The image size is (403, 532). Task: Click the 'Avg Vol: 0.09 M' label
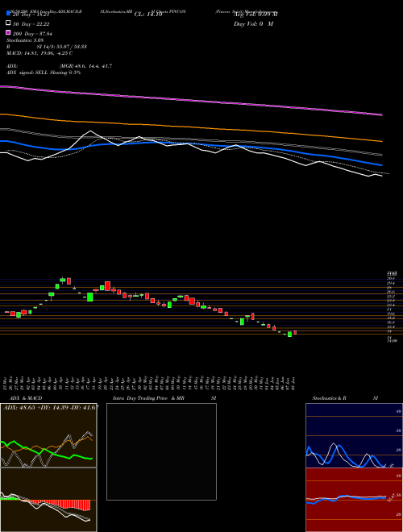(x=255, y=15)
